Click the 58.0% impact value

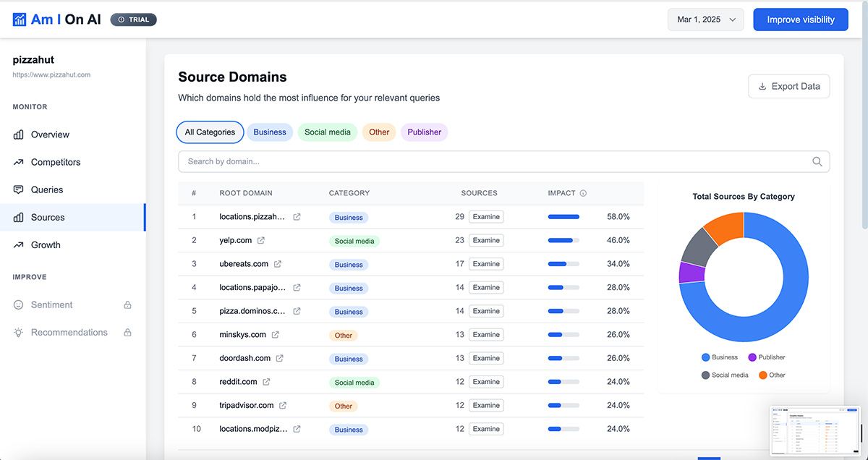click(x=618, y=216)
